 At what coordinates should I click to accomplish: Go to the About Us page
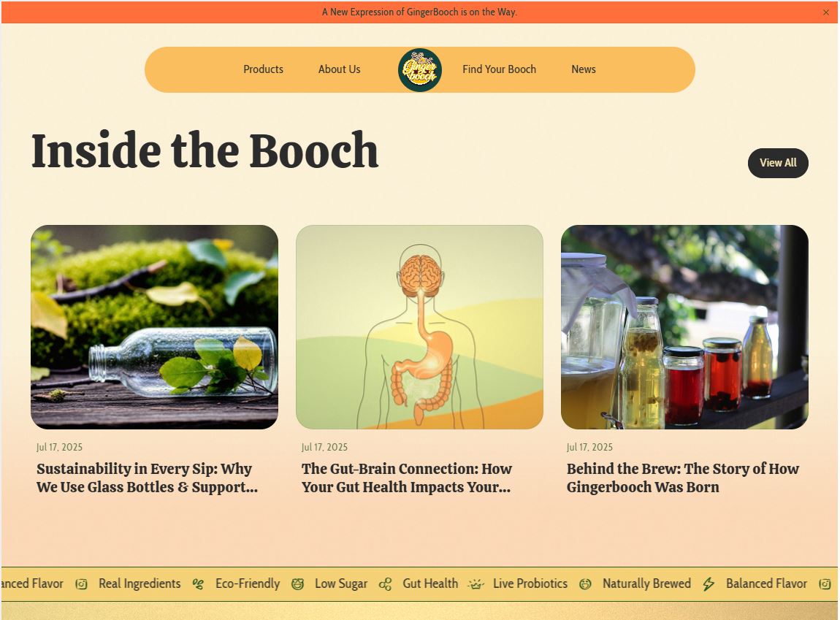coord(339,69)
